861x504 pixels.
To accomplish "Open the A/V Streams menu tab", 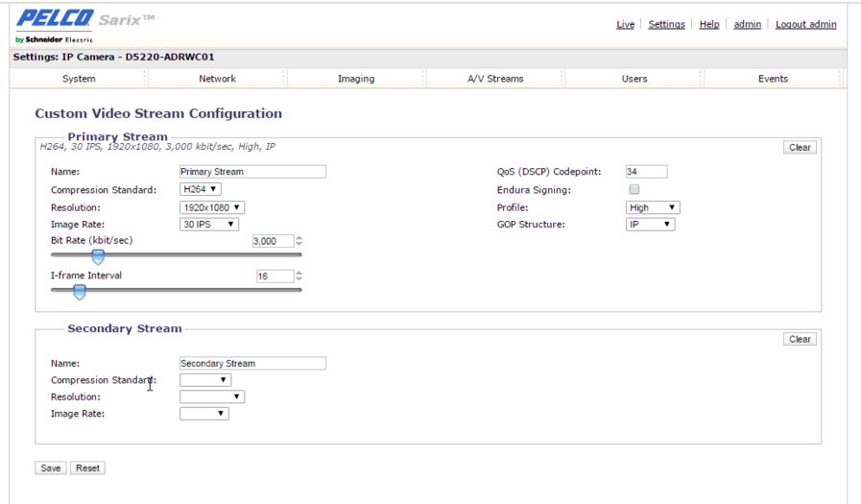I will (x=494, y=79).
